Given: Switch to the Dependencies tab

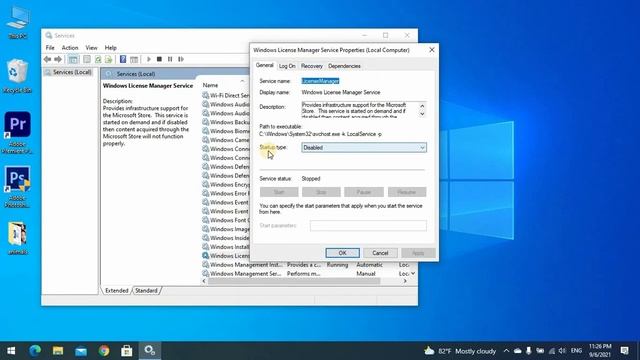Looking at the screenshot, I should [x=344, y=66].
